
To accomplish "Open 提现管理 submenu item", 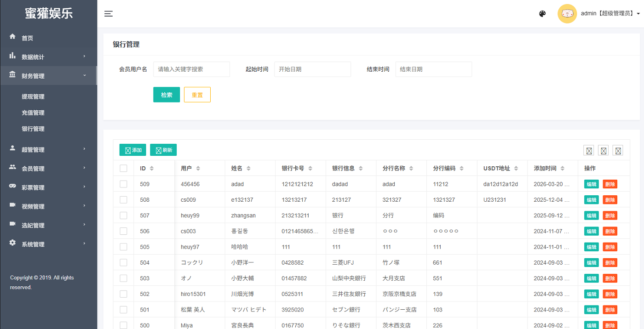I will coord(33,96).
